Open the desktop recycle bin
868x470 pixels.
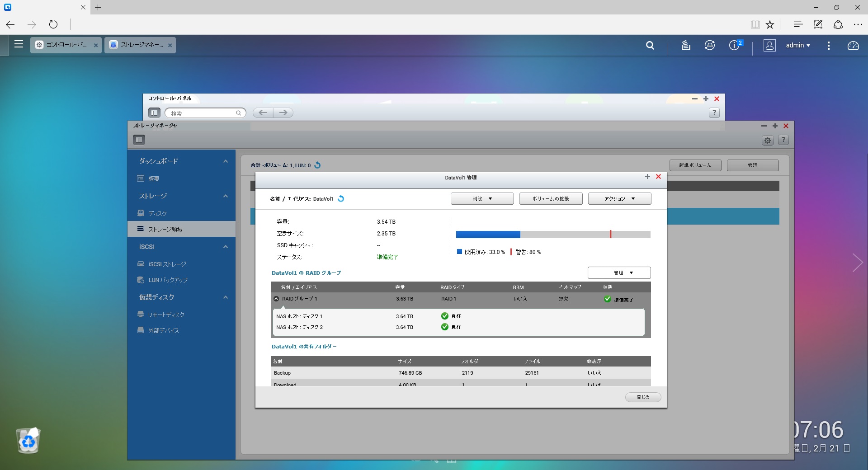pyautogui.click(x=28, y=440)
